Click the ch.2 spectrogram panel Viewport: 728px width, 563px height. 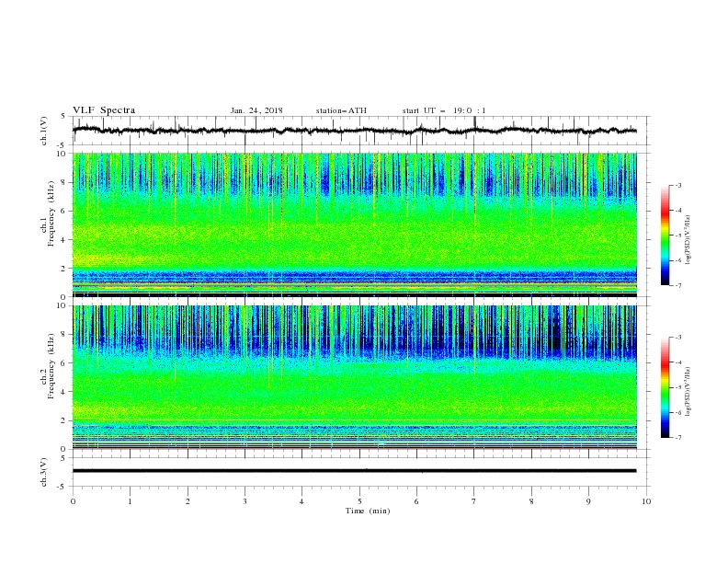[355, 377]
